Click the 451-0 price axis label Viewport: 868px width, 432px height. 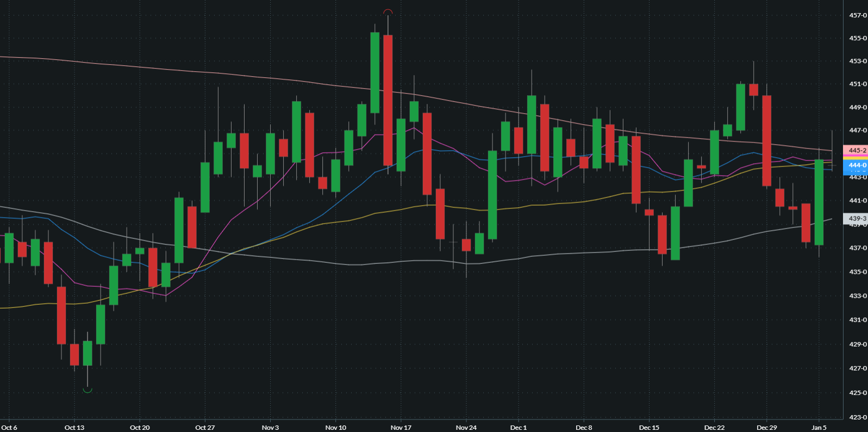tap(858, 84)
